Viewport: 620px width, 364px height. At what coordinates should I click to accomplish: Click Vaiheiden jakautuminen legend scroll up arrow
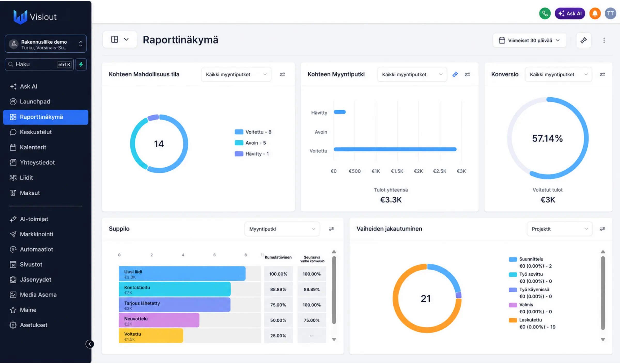(x=603, y=252)
